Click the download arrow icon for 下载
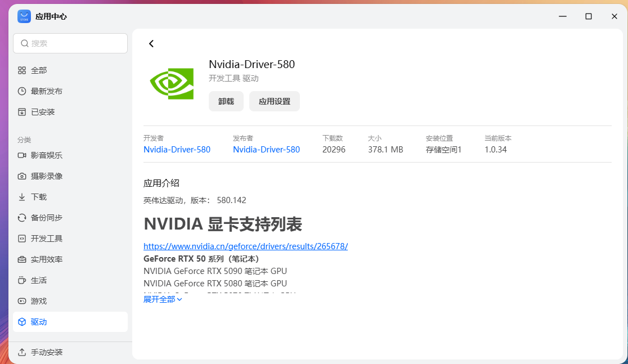The height and width of the screenshot is (364, 628). (22, 197)
